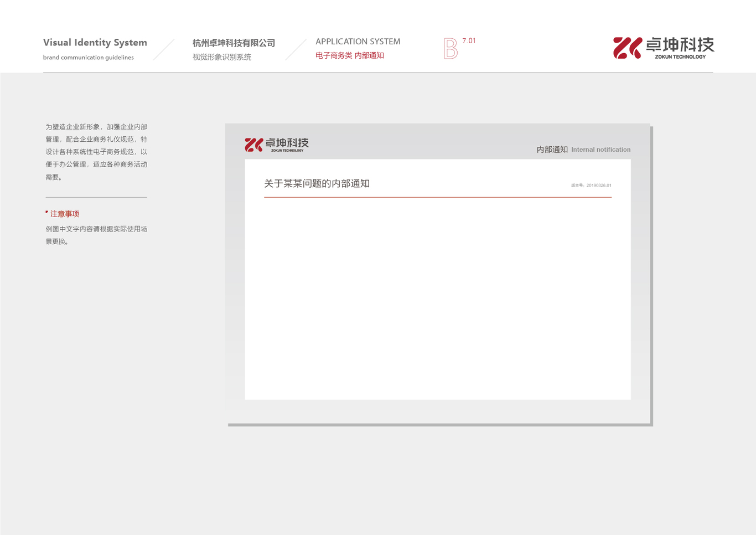The height and width of the screenshot is (535, 756).
Task: Click the 注意事项 heading
Action: click(x=65, y=214)
